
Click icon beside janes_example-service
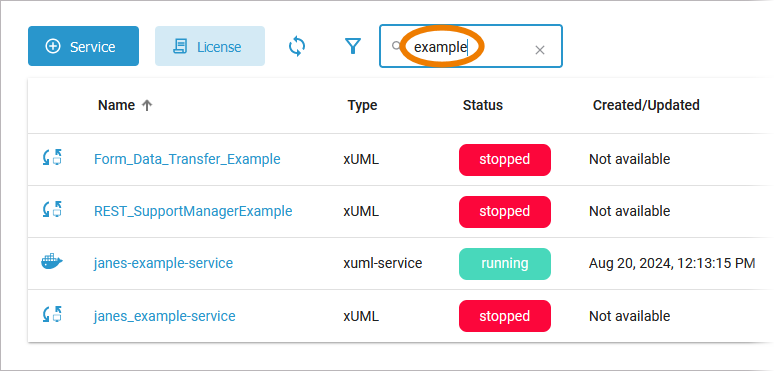(x=52, y=315)
